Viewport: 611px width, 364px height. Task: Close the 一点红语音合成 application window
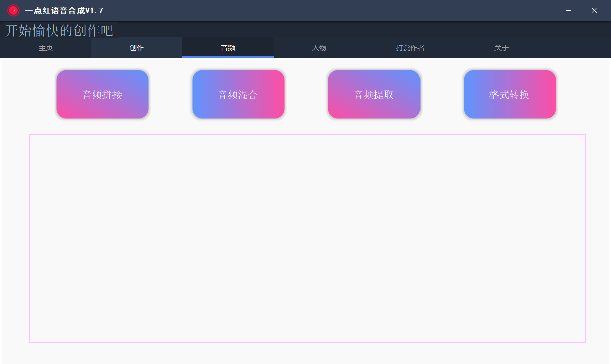[594, 10]
